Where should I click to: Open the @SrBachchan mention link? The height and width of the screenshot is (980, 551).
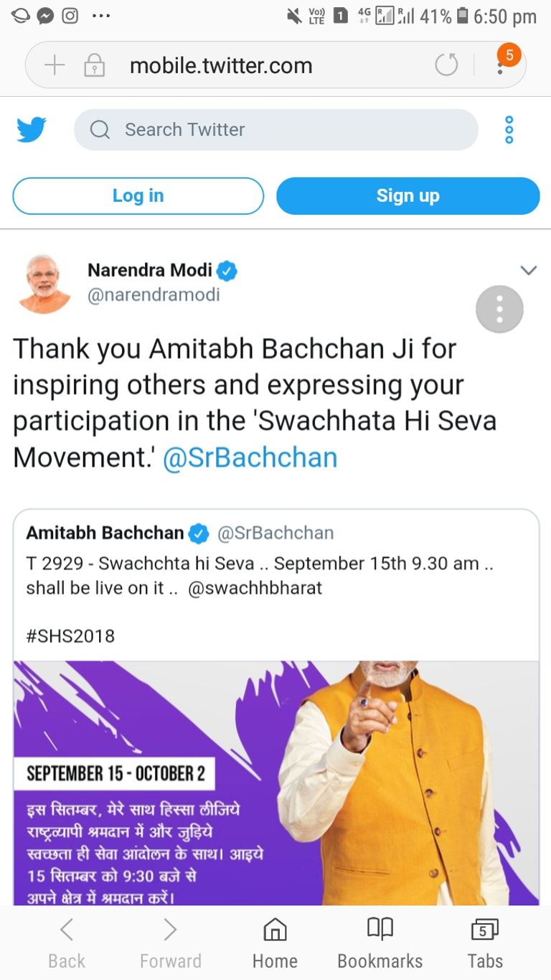pyautogui.click(x=250, y=457)
